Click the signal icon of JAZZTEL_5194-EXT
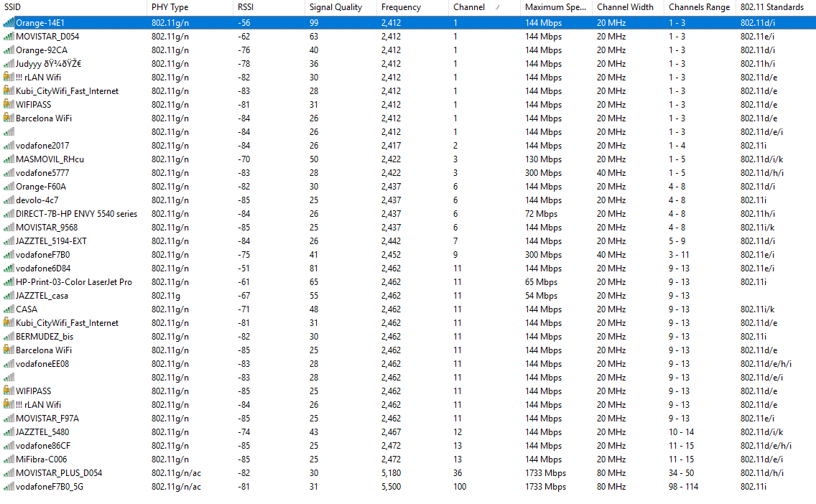Viewport: 816px width, 504px height. [x=9, y=241]
